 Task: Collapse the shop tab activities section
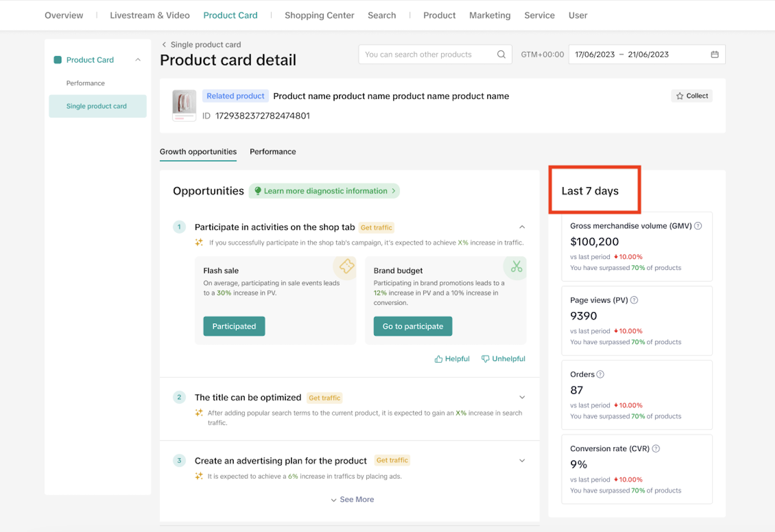(522, 227)
